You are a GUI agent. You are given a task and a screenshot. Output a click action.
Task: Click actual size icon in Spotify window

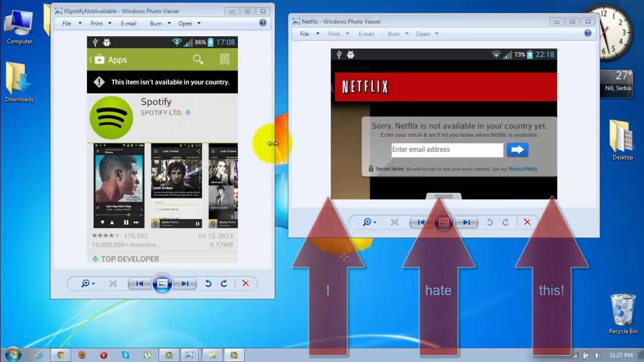[x=113, y=284]
